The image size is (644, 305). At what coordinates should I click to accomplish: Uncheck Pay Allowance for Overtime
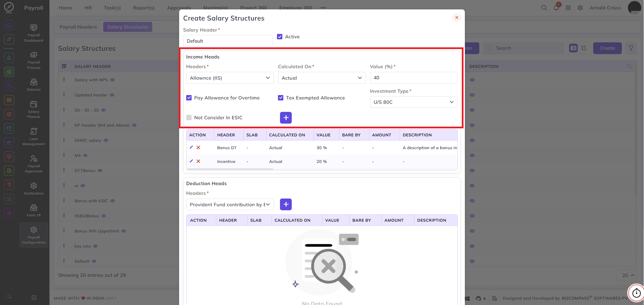coord(189,98)
